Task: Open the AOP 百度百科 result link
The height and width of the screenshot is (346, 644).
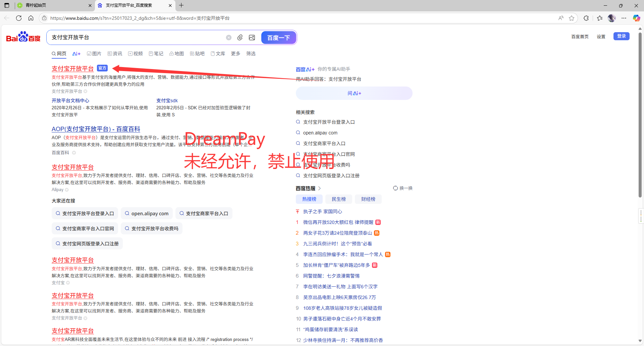Action: [x=96, y=129]
